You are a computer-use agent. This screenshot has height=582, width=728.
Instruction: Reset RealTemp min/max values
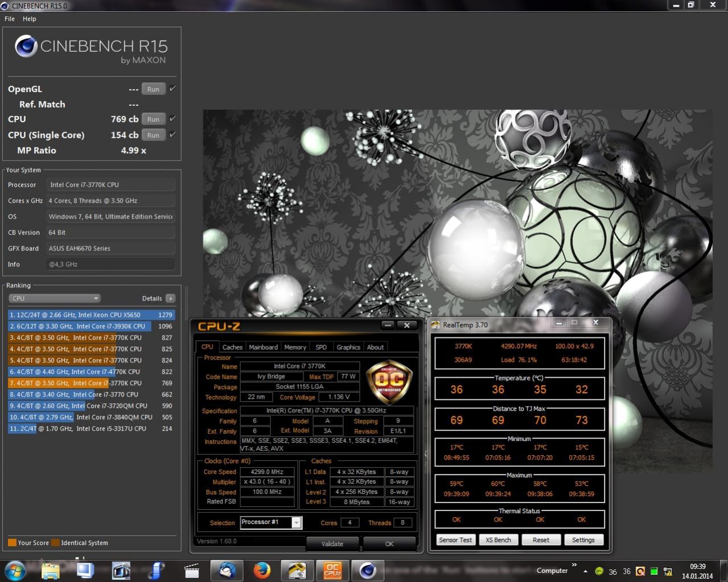point(541,540)
